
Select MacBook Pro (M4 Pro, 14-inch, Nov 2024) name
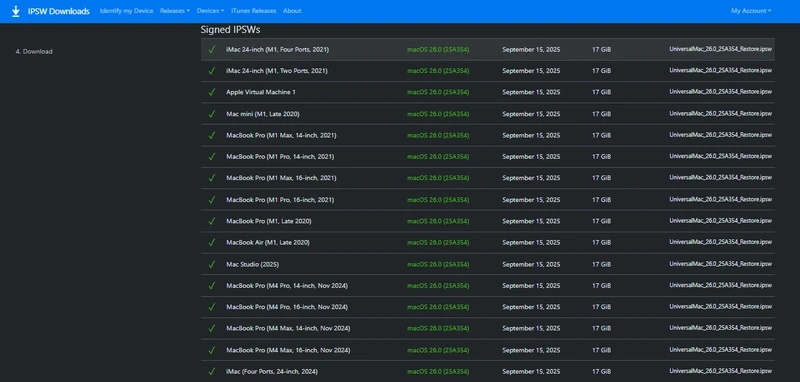[x=287, y=286]
